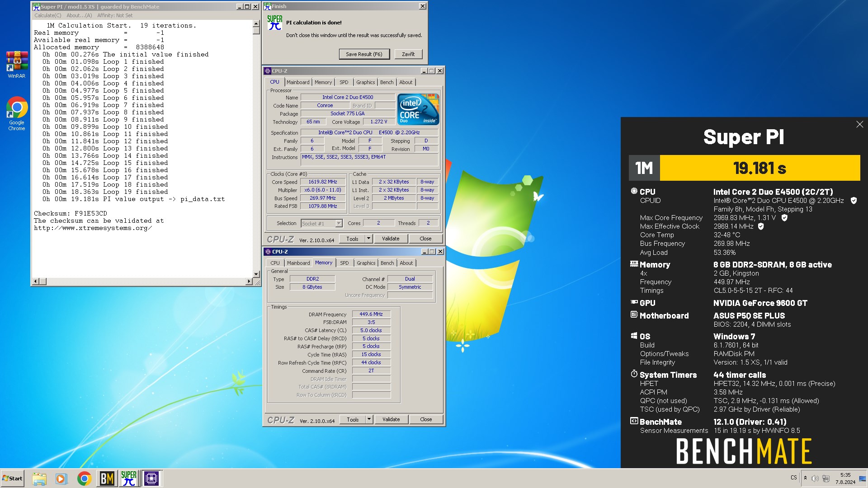Select Bench tab in lower CPU-Z
868x488 pixels.
pos(387,263)
